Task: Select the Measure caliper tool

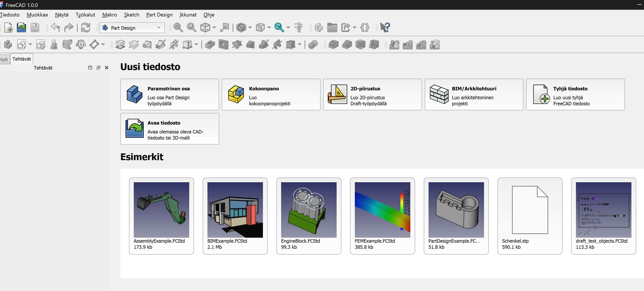Action: click(x=298, y=28)
